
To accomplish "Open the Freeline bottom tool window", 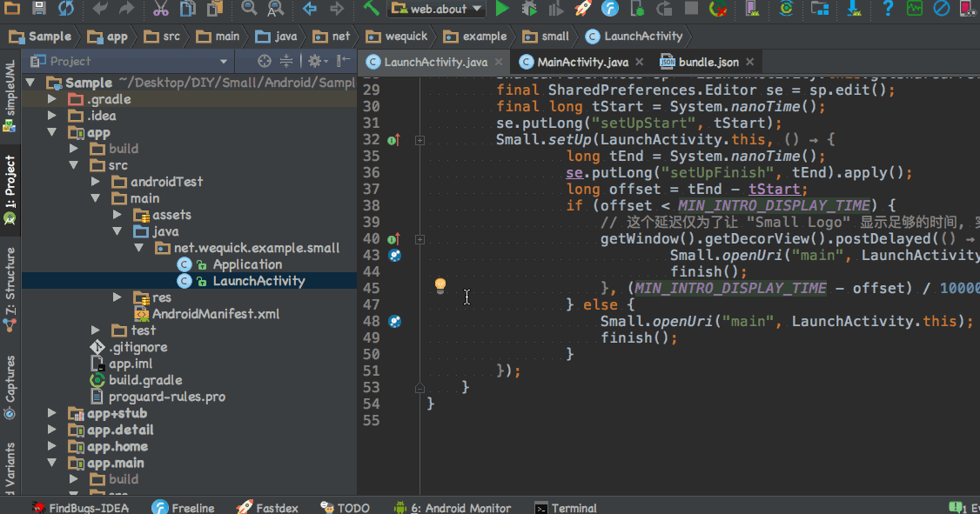I will pyautogui.click(x=183, y=507).
